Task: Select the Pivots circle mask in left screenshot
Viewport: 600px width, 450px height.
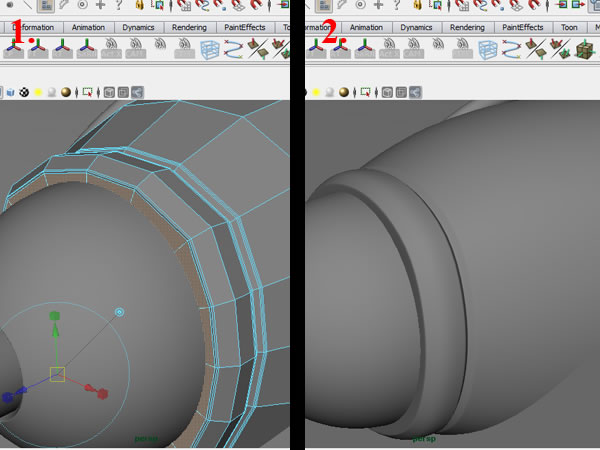Action: coord(82,5)
